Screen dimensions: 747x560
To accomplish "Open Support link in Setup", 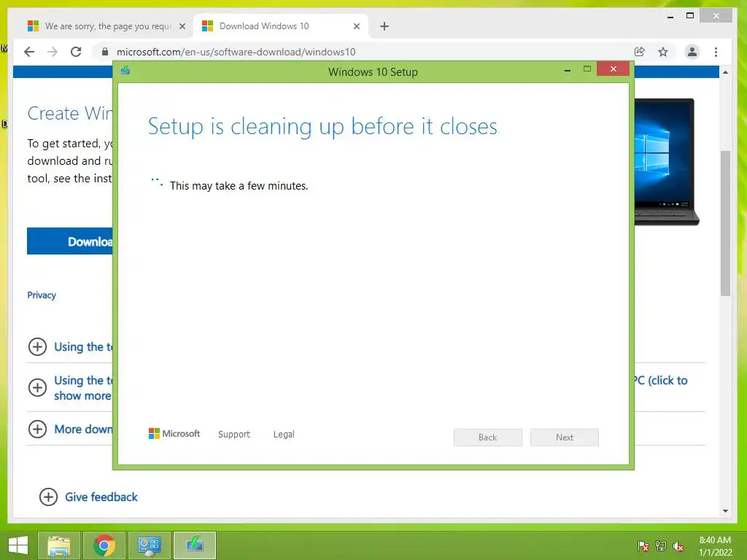I will click(234, 435).
